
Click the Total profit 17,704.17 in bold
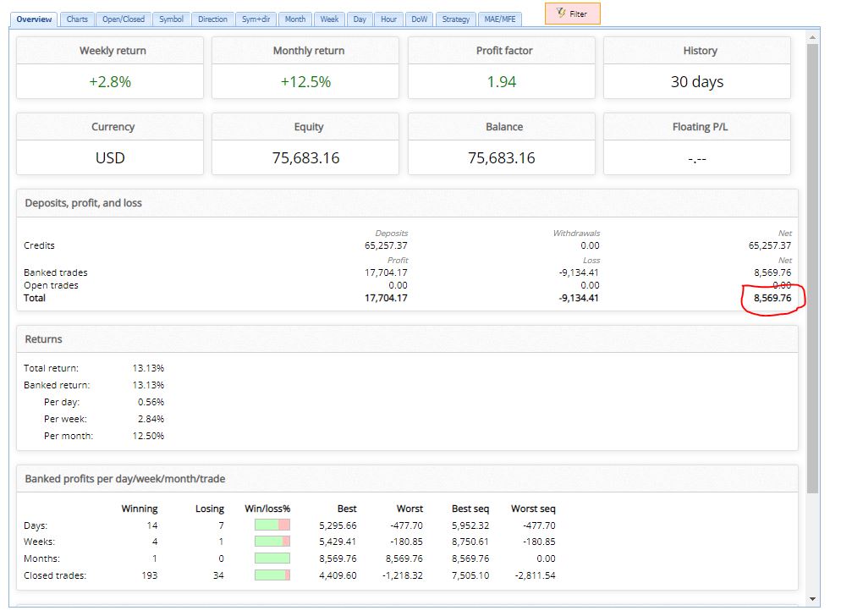[x=386, y=299]
